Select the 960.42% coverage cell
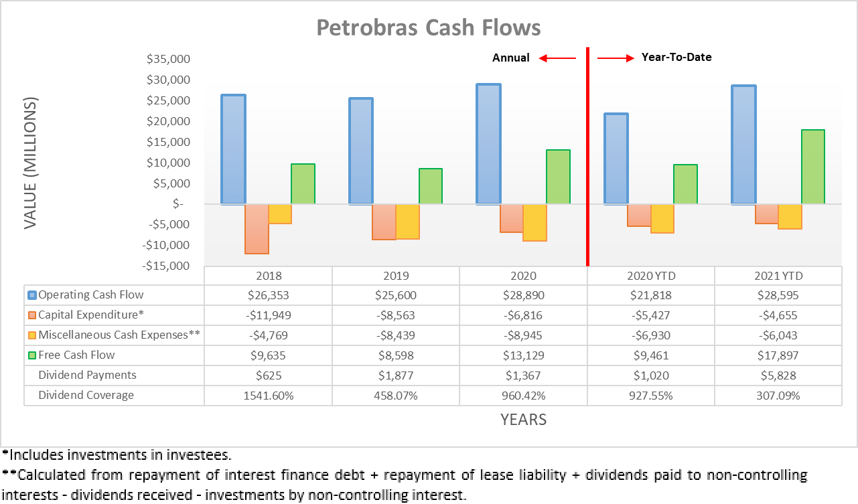Screen dimensions: 858x504 [523, 396]
